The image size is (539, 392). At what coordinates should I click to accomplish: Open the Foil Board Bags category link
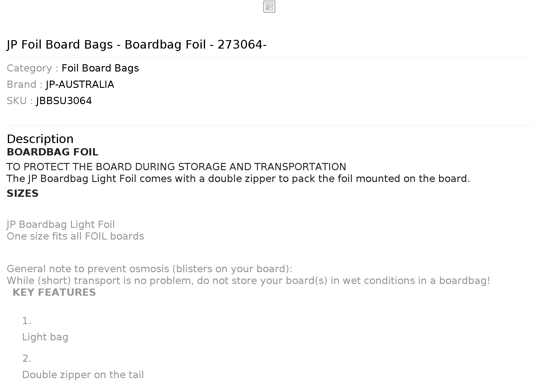click(100, 68)
